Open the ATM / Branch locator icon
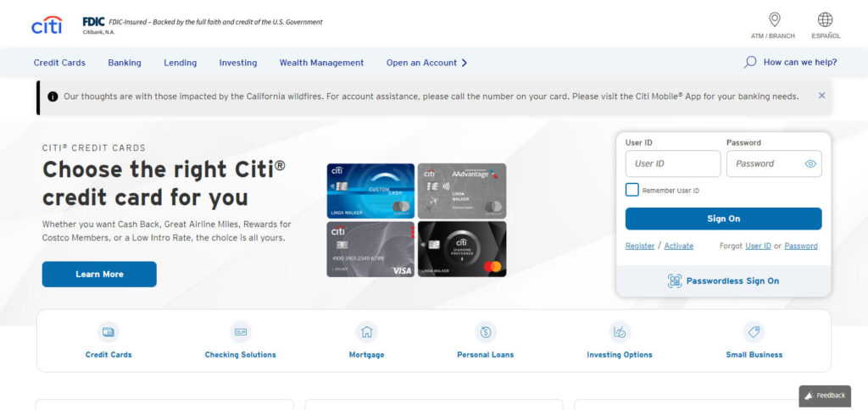 pyautogui.click(x=775, y=20)
